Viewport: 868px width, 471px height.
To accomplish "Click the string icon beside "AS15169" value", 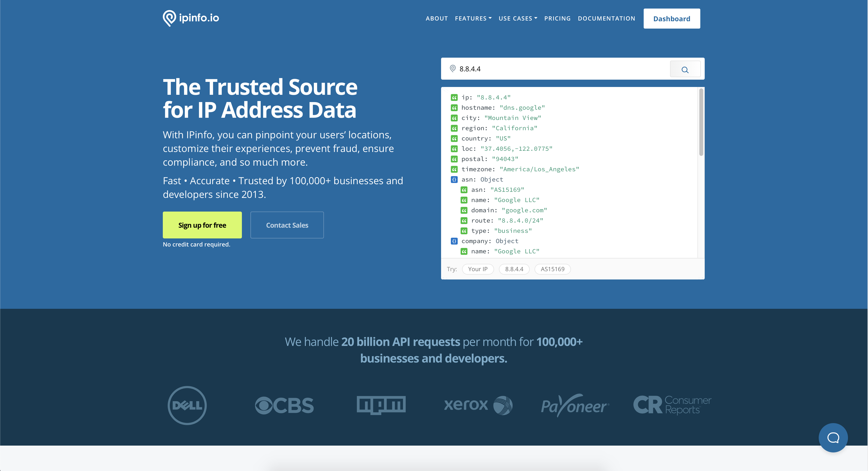I will [x=464, y=190].
